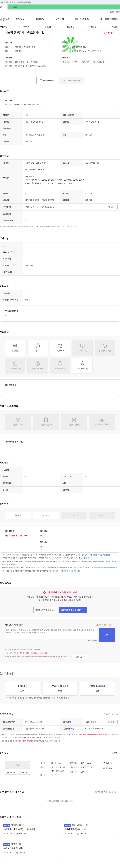Open the 채용정보 main menu

(20, 19)
